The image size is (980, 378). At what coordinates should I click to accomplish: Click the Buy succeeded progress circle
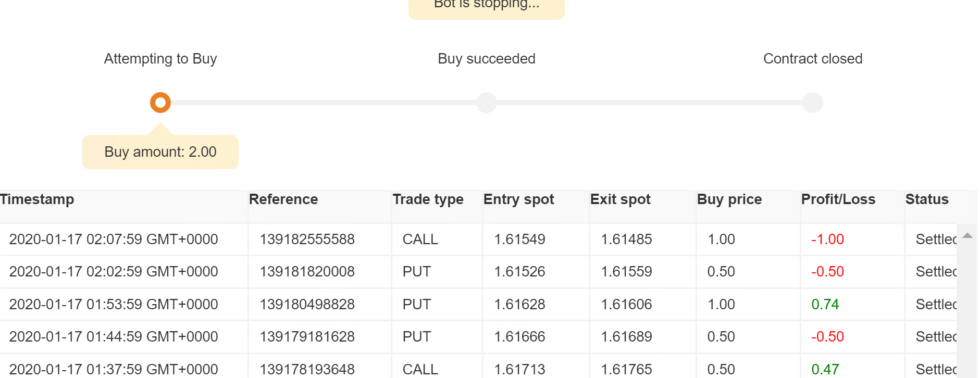(486, 103)
